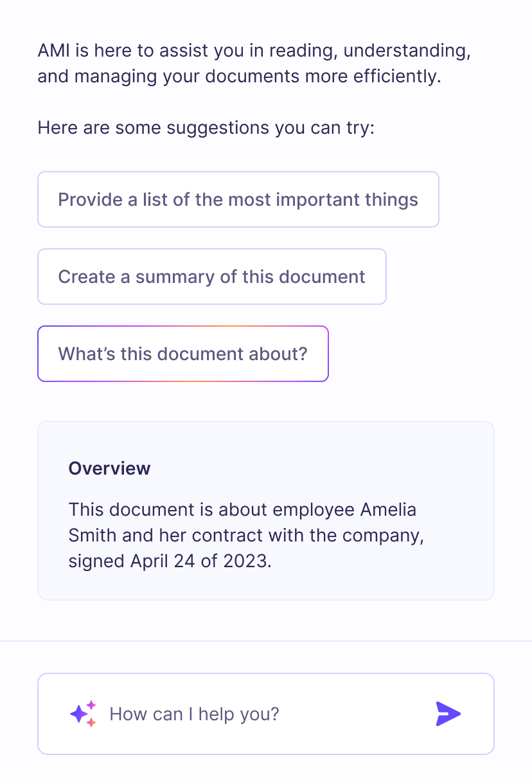Focus the "How can I help you?" input
Viewport: 532px width, 782px height.
click(257, 714)
